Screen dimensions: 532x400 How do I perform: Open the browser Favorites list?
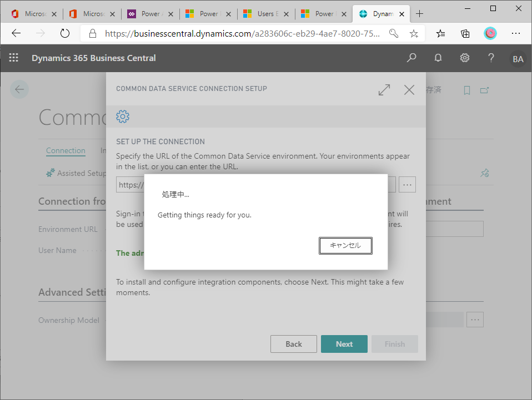(x=440, y=33)
